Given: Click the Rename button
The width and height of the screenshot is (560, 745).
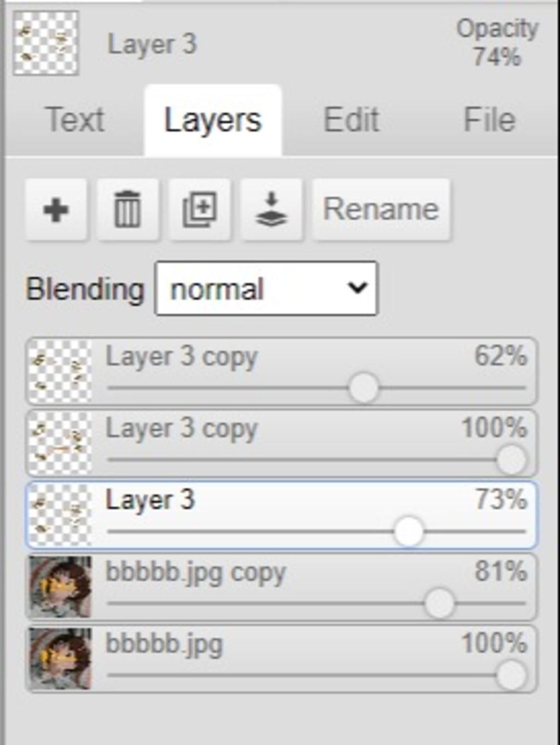Looking at the screenshot, I should (x=381, y=209).
